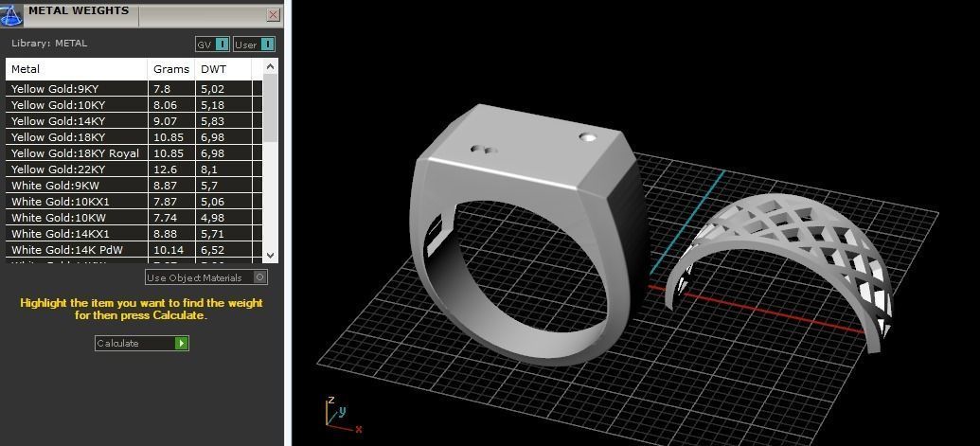Click the list scroll down arrow
Screen dimensions: 980x446
point(270,255)
